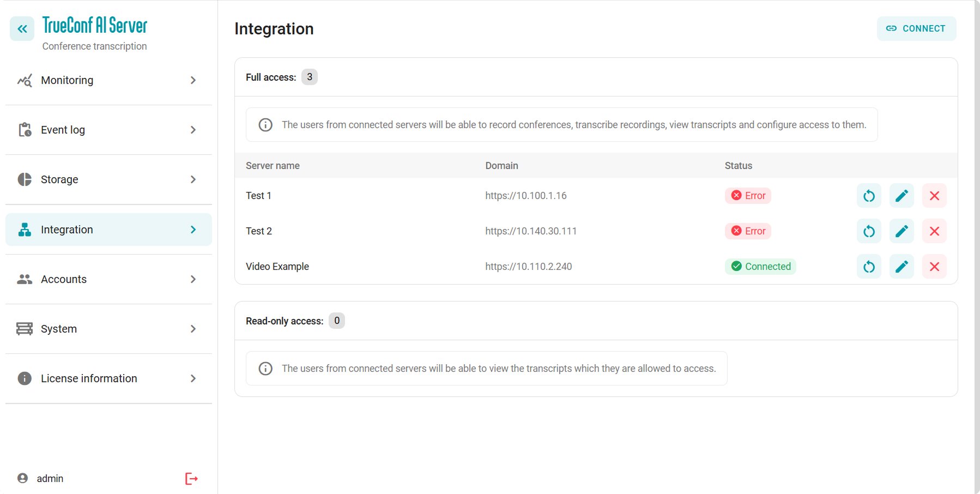Edit the Test 1 server entry

902,196
